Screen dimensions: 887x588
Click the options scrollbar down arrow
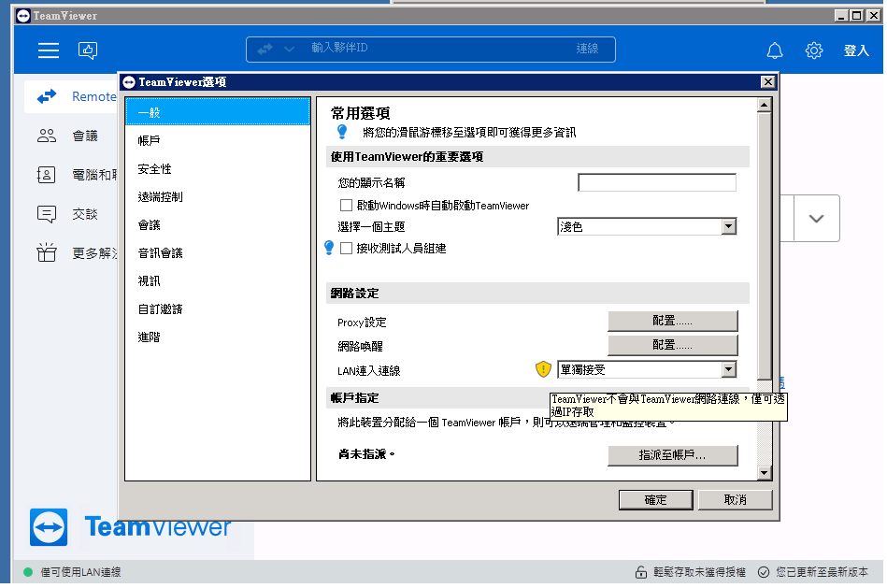tap(765, 473)
